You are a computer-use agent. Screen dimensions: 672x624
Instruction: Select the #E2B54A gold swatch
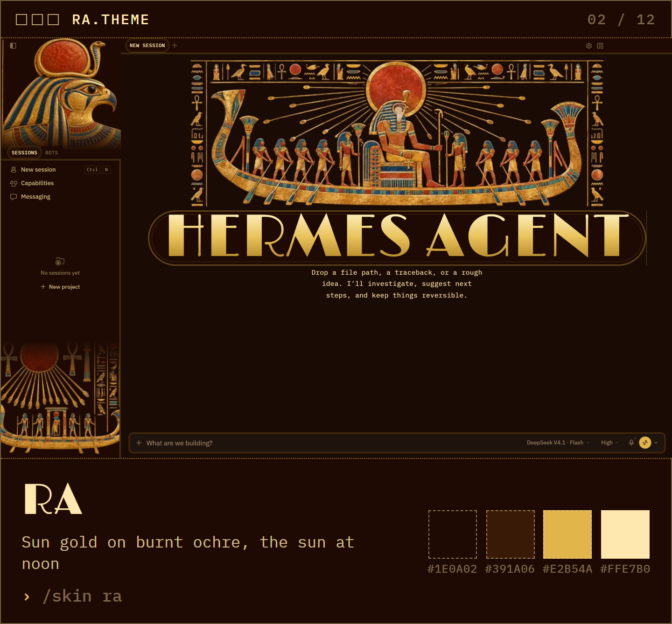click(567, 534)
